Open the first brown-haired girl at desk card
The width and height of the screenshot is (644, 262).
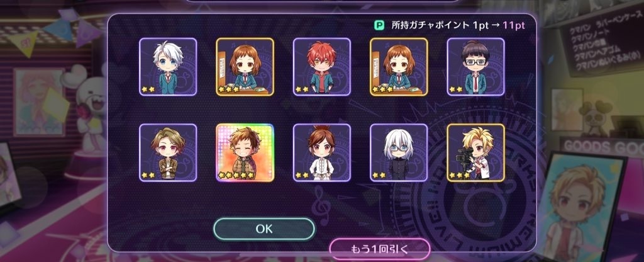click(245, 67)
